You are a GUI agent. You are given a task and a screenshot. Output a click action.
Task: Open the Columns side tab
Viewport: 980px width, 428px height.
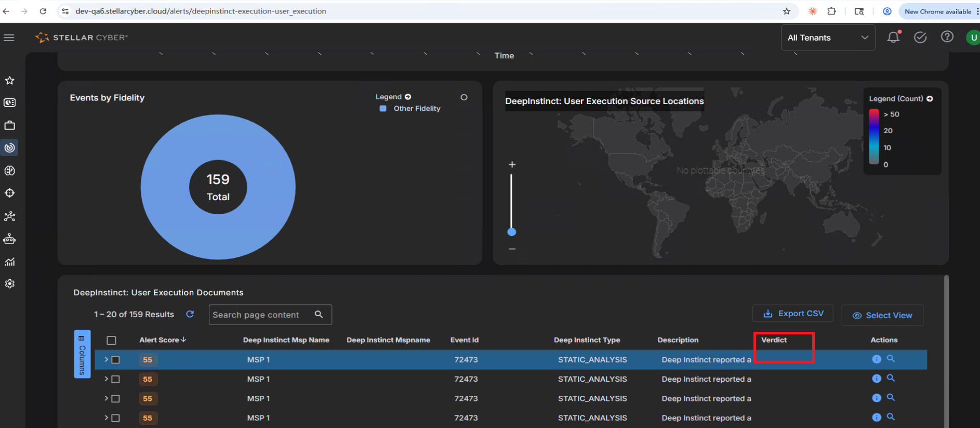(x=82, y=354)
